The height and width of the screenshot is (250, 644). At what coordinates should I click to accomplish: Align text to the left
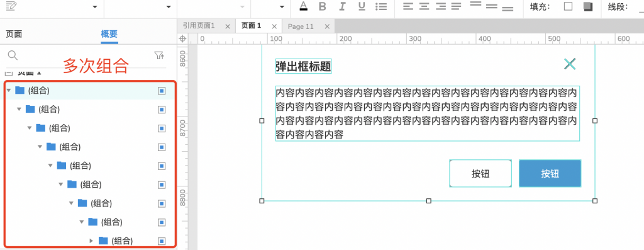(x=408, y=6)
